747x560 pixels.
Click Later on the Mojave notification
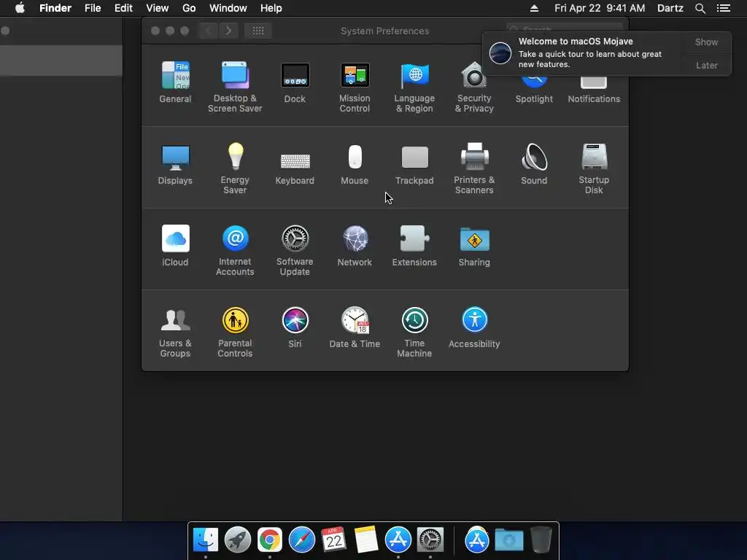pos(706,65)
